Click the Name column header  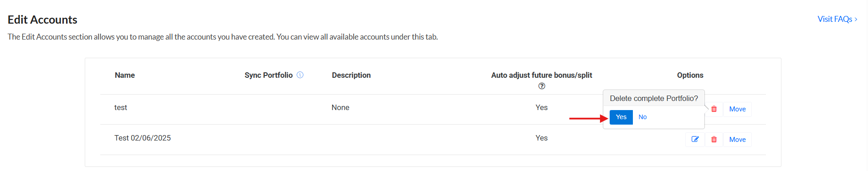pyautogui.click(x=125, y=75)
